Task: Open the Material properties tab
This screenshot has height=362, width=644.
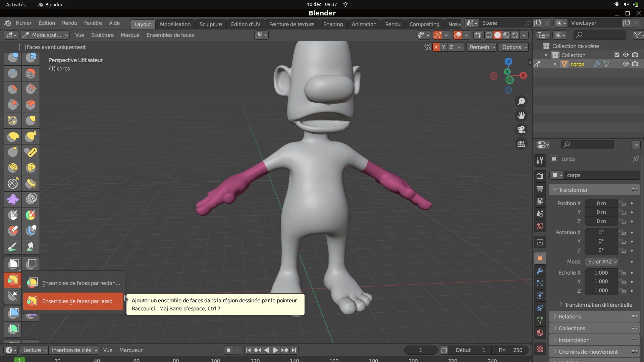Action: (540, 333)
